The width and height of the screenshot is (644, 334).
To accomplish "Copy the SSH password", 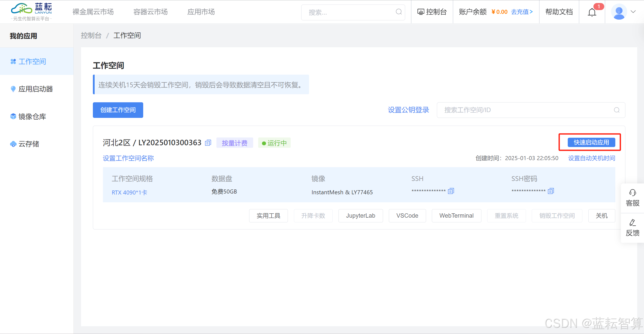I will coord(551,191).
